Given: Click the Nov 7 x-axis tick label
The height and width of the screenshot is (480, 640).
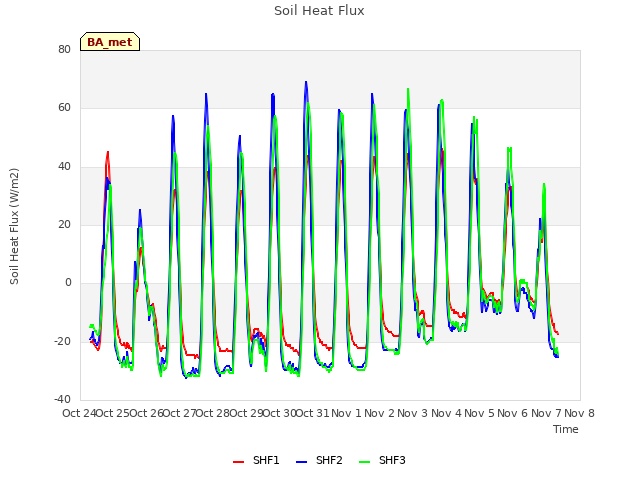Looking at the screenshot, I should coord(546,413).
